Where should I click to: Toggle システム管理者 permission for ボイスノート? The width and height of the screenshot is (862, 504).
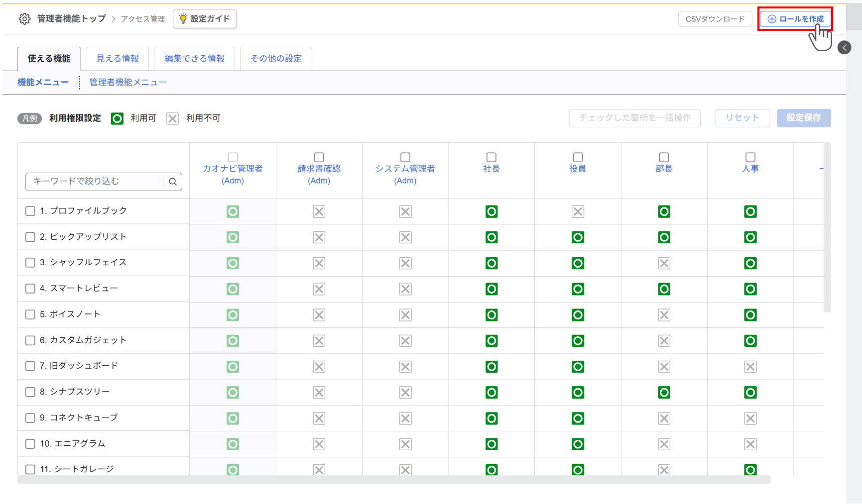point(405,315)
